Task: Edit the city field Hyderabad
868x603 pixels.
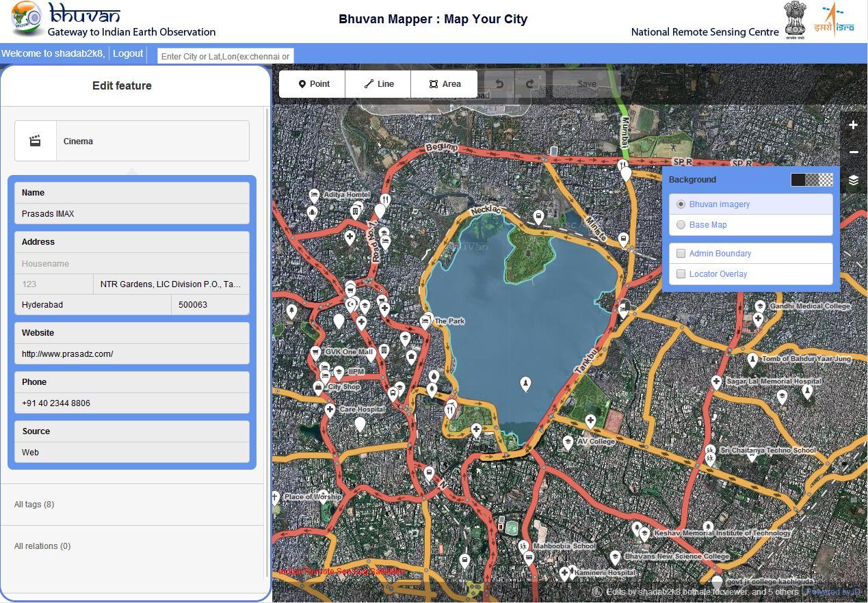Action: point(93,305)
